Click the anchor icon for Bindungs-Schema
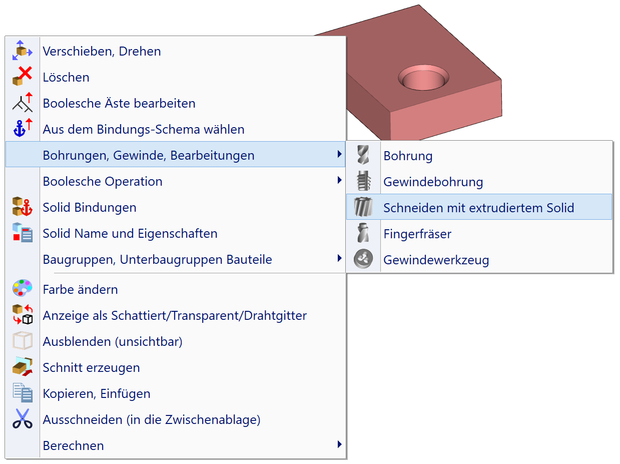 point(22,129)
